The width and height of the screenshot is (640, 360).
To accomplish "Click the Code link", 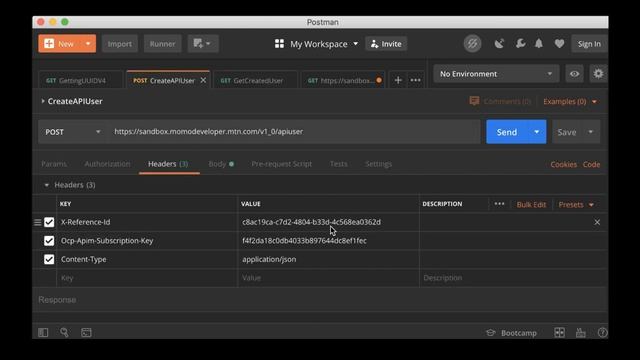I will click(x=591, y=164).
